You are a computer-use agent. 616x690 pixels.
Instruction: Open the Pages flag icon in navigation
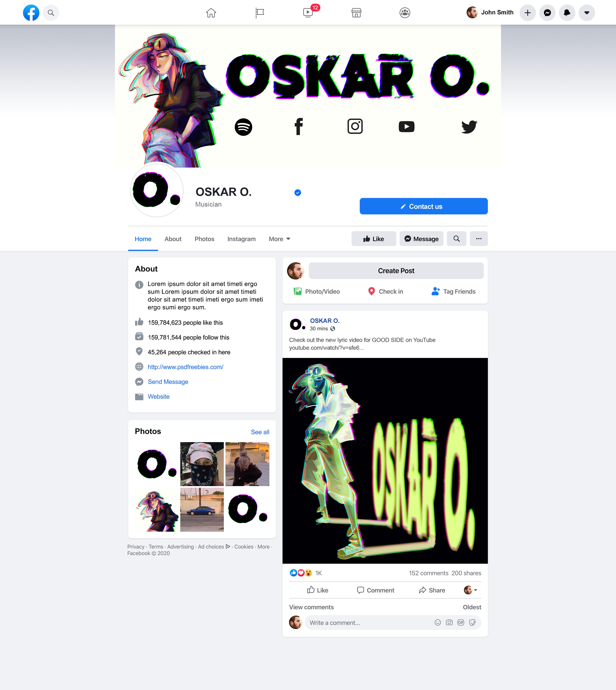point(260,13)
